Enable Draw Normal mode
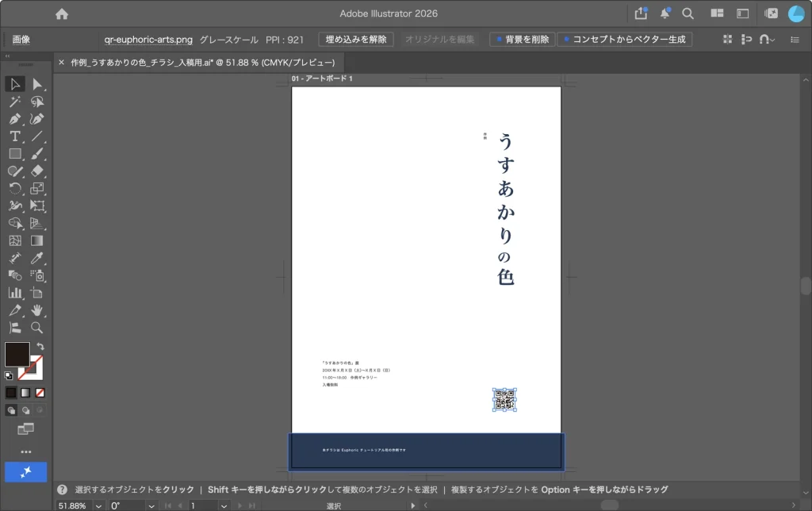The height and width of the screenshot is (511, 812). (11, 410)
